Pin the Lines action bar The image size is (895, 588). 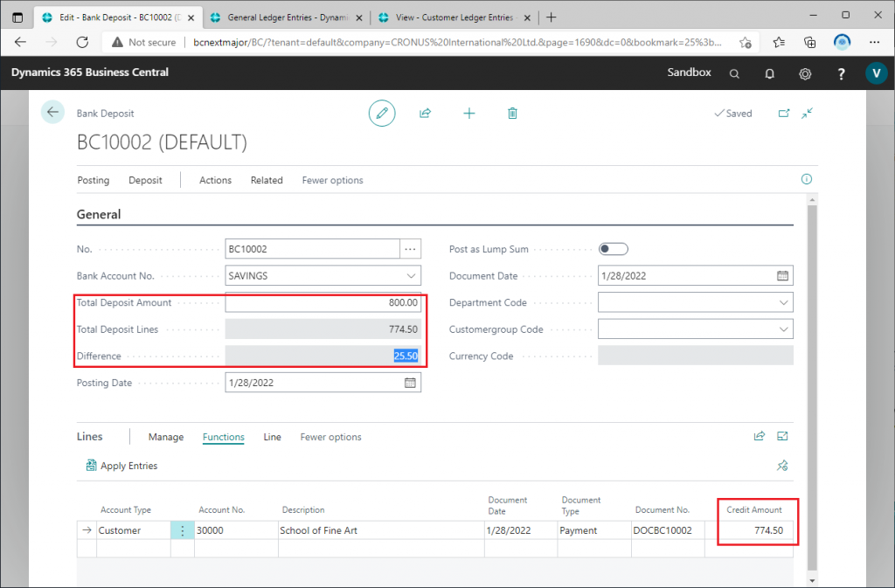[782, 466]
